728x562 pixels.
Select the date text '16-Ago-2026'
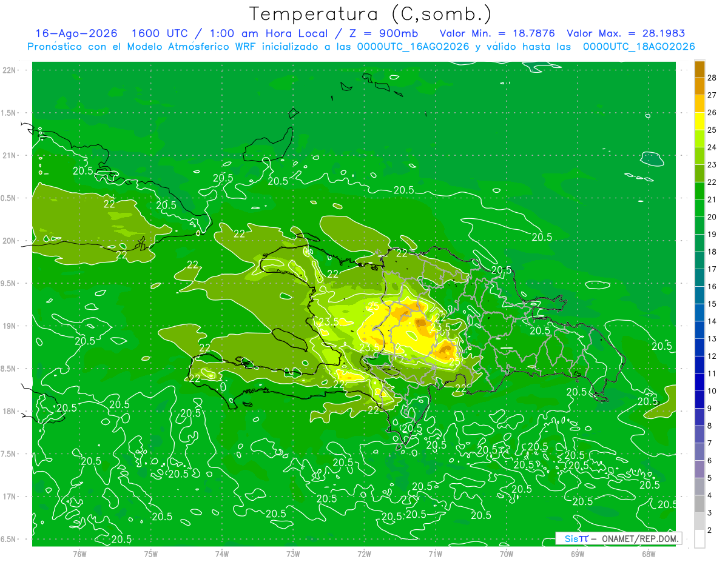point(76,33)
